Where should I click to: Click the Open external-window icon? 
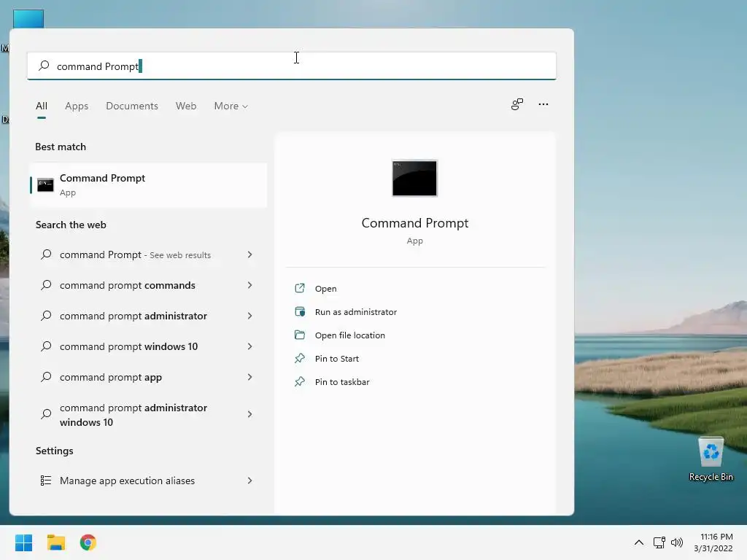[x=300, y=288]
